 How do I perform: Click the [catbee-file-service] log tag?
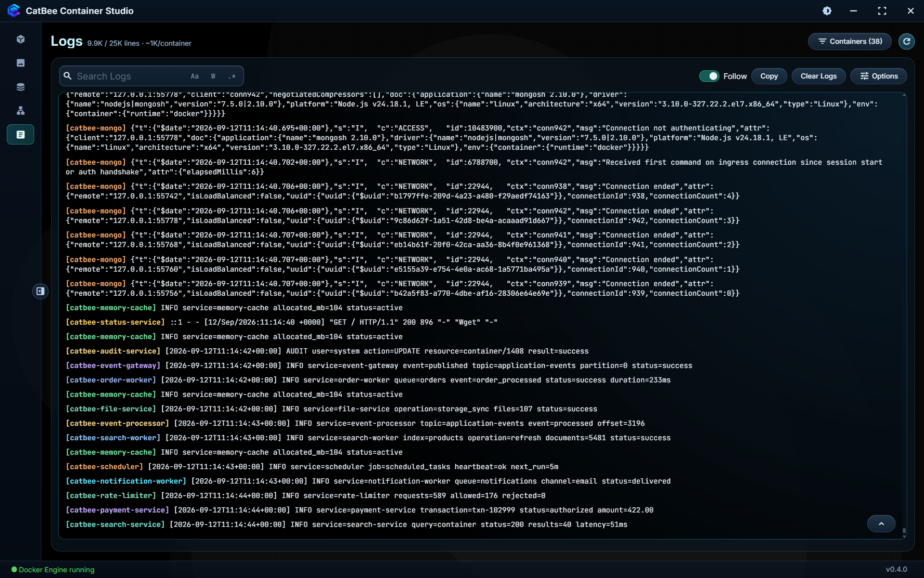111,409
